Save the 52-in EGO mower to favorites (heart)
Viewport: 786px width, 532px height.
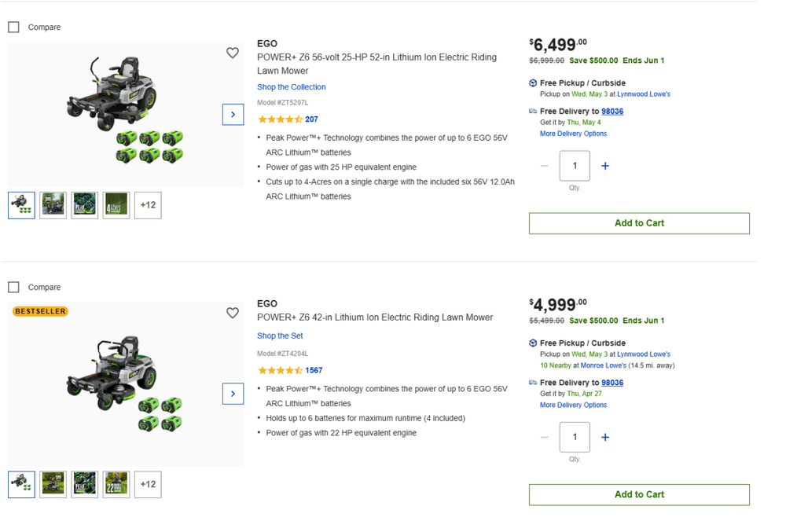pyautogui.click(x=233, y=53)
